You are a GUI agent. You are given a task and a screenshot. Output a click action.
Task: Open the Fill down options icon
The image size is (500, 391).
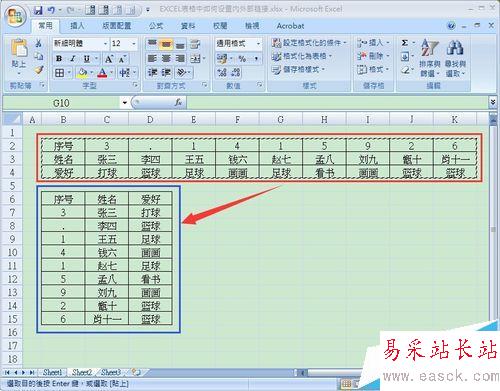[405, 56]
